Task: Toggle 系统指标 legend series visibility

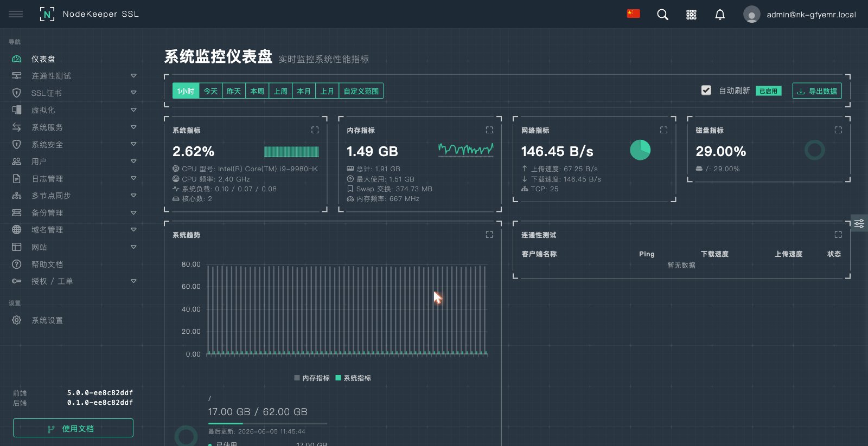Action: pos(353,378)
